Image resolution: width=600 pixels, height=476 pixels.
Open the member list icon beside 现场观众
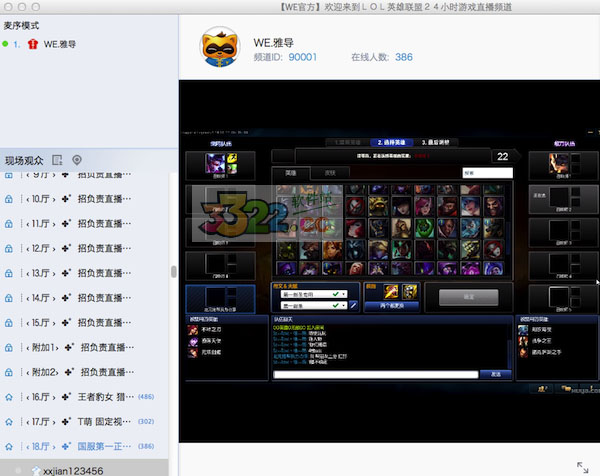point(57,160)
